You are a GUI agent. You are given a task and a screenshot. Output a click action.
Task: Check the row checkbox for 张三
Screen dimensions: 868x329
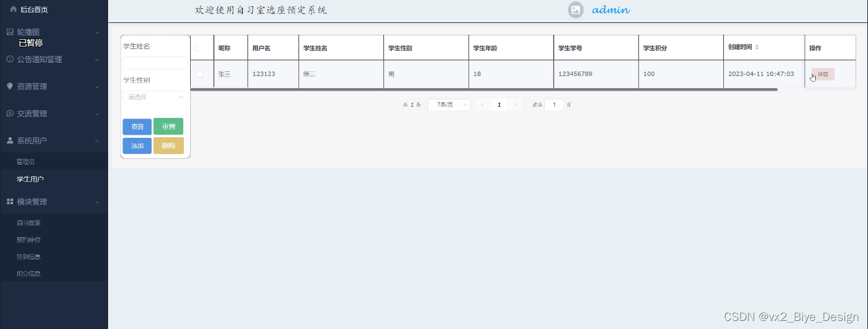(199, 74)
